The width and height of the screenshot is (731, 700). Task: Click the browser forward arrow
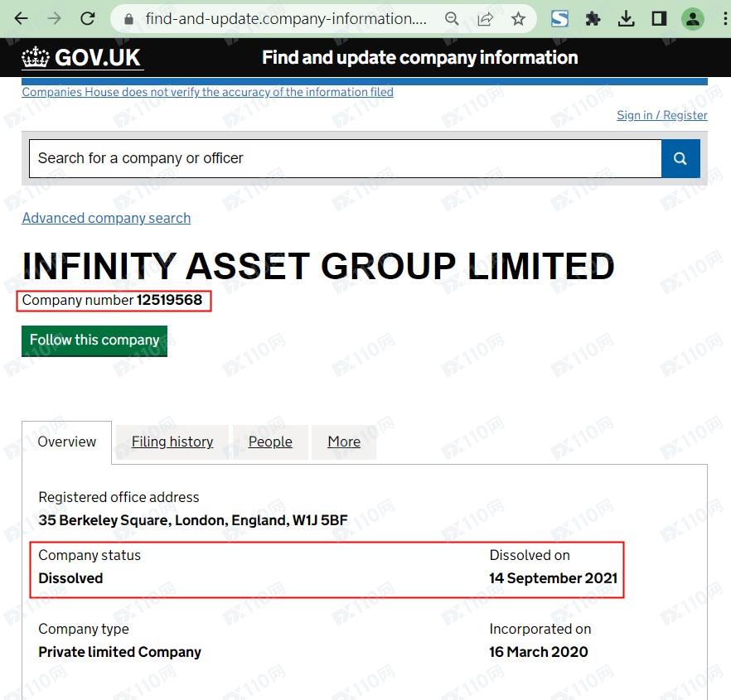click(x=54, y=18)
